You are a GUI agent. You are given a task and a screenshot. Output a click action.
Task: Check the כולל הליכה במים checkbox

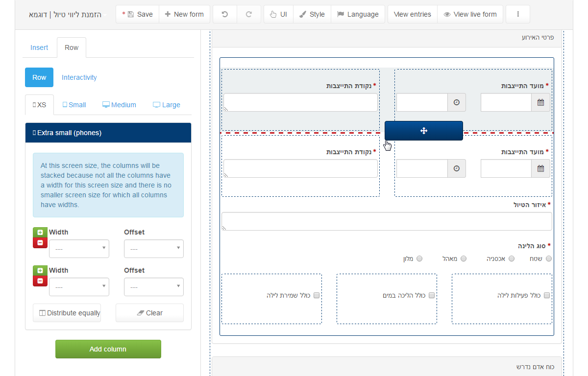pyautogui.click(x=432, y=295)
